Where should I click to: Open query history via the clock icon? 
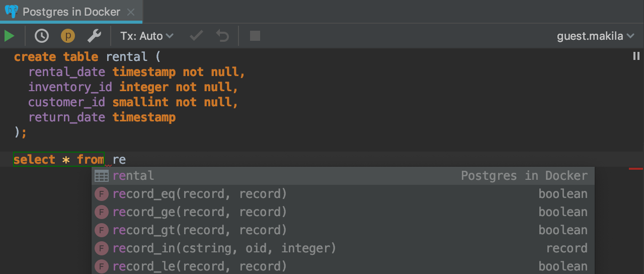point(41,36)
